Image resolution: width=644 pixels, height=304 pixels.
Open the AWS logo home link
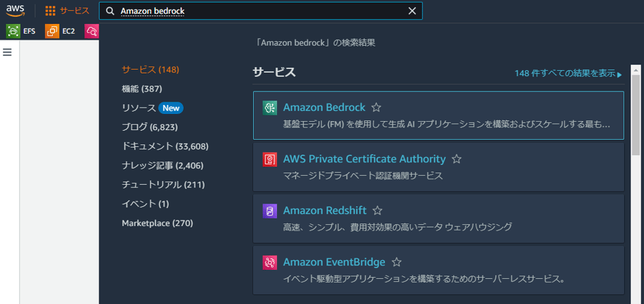click(15, 11)
